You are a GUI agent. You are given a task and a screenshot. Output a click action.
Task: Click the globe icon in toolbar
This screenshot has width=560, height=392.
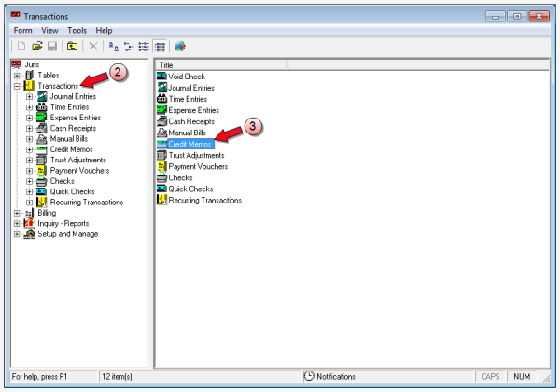[180, 46]
